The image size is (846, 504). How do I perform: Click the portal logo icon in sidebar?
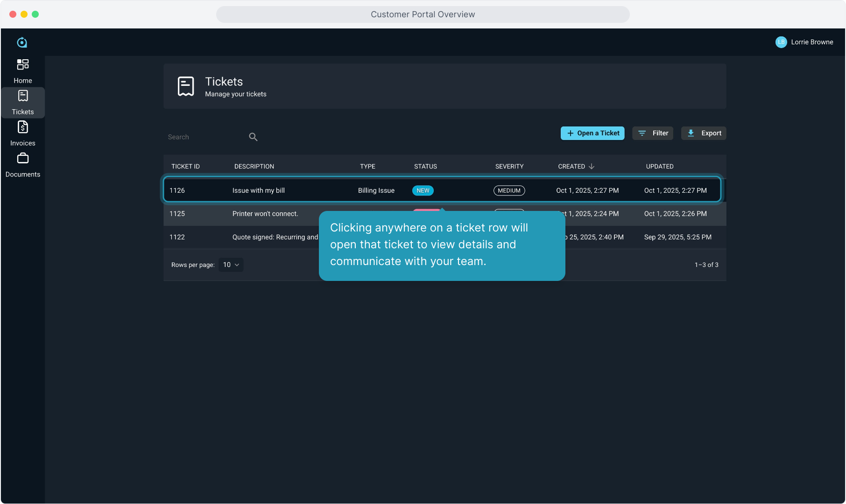tap(22, 42)
